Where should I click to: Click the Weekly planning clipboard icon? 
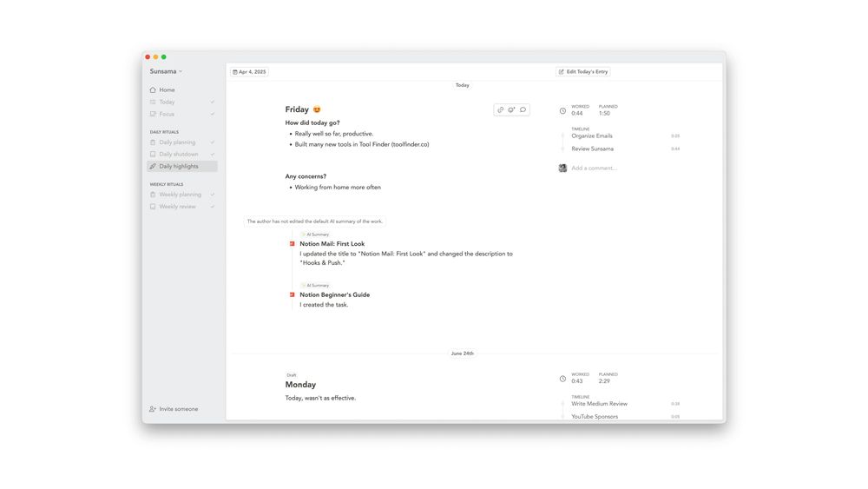[153, 195]
